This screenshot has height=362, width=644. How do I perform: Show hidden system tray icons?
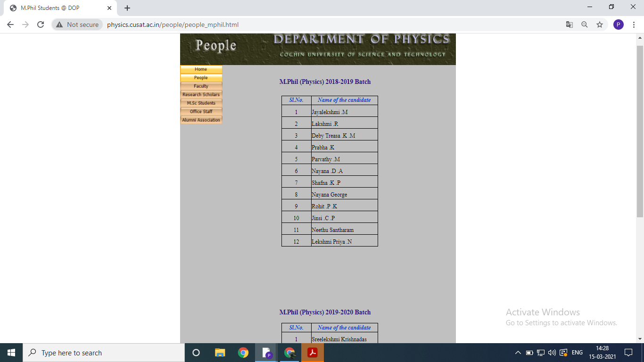[x=518, y=353]
